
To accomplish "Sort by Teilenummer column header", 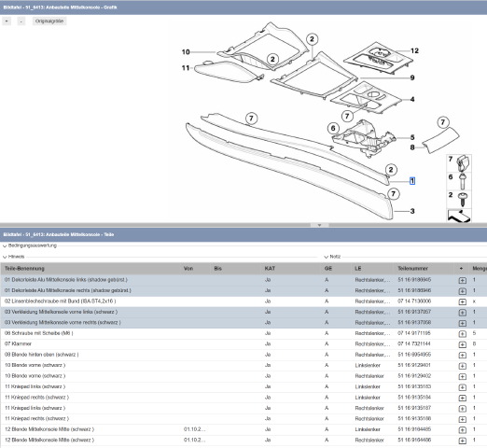I will 413,269.
